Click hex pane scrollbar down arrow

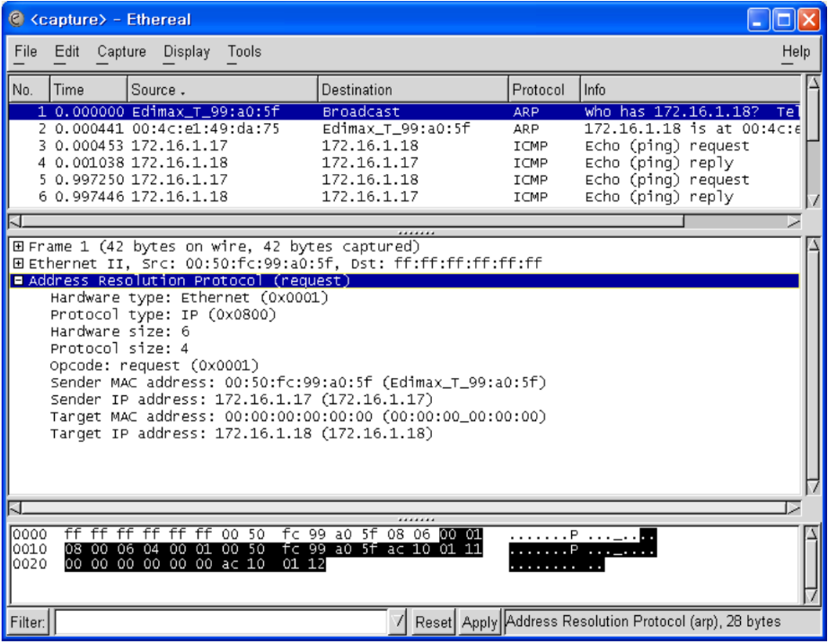(812, 595)
